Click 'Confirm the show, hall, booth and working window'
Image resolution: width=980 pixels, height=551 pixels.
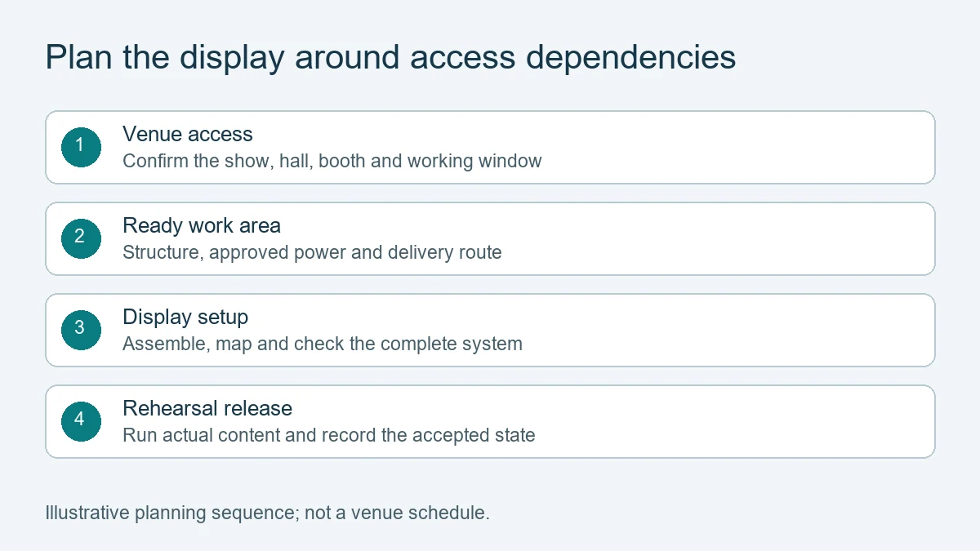[x=332, y=161]
